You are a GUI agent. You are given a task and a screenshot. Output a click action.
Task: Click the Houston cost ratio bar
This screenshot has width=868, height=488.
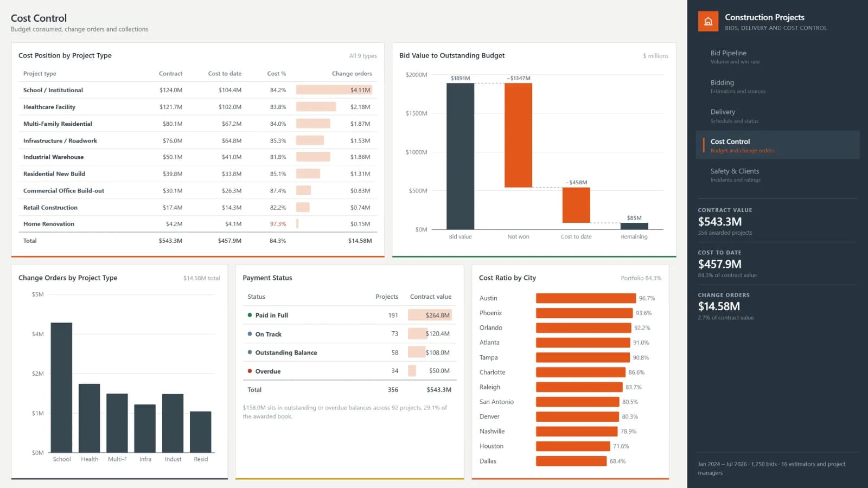coord(573,446)
